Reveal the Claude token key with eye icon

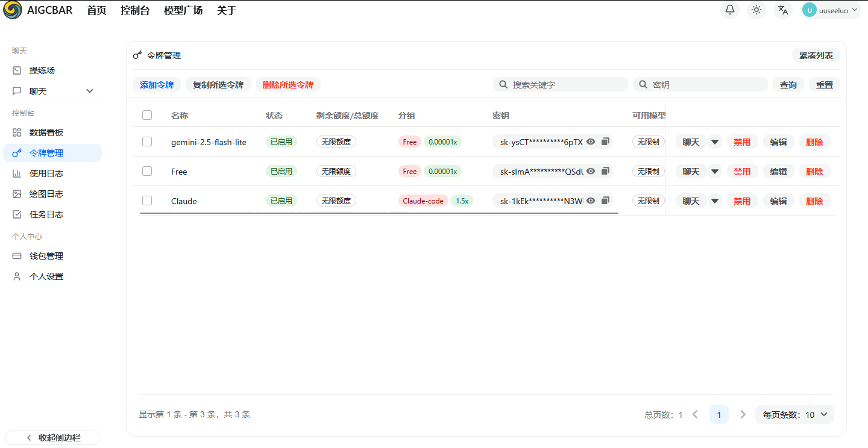point(591,201)
